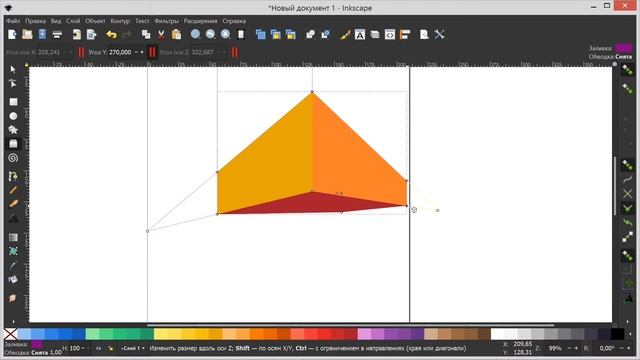Select the 3D Box tool
This screenshot has height=360, width=640.
coord(13,144)
